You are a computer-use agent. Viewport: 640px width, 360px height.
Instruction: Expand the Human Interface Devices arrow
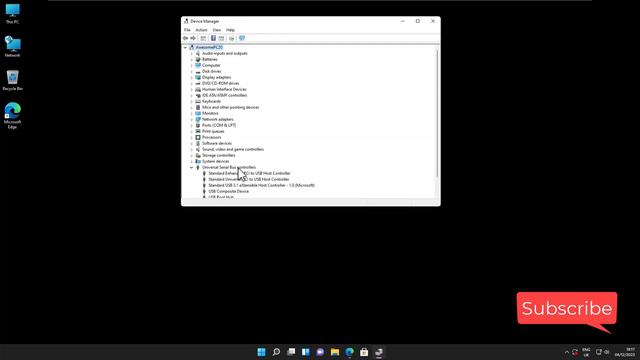tap(191, 89)
